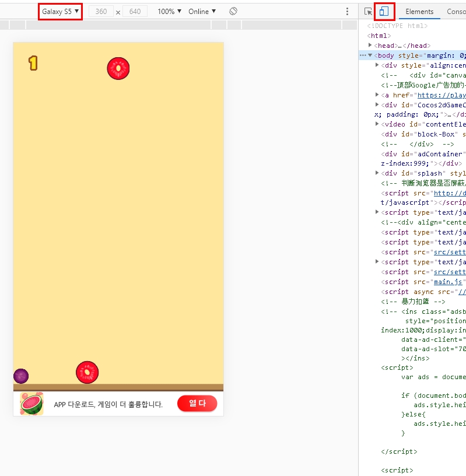Select the '<!-- 暴力扣篮 -->' comment line
466x476 pixels.
(x=412, y=302)
